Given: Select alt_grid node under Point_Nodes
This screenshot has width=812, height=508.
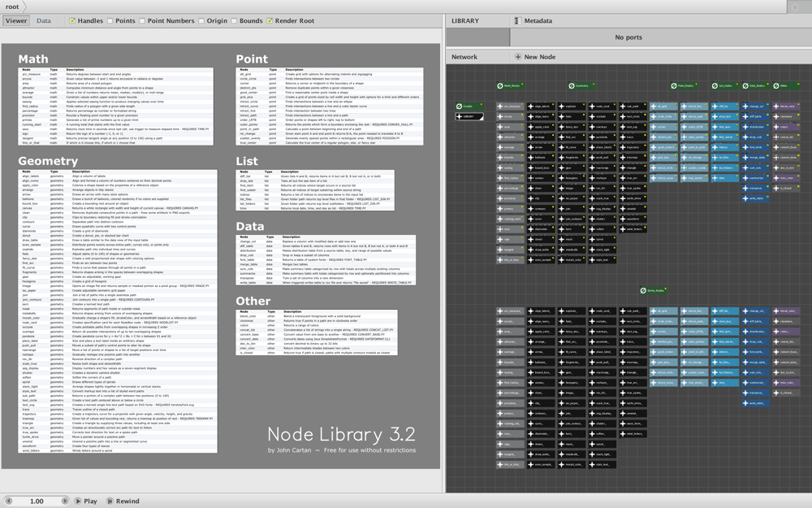Looking at the screenshot, I should 663,106.
